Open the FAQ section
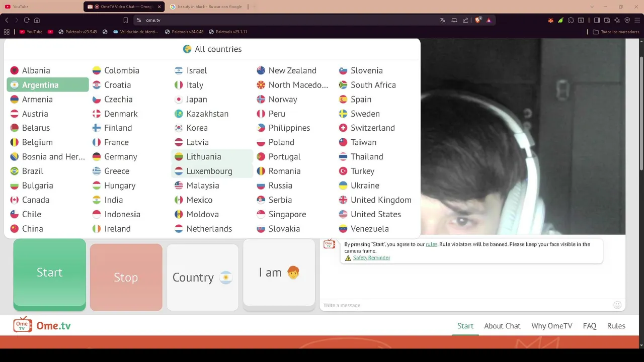The width and height of the screenshot is (644, 362). coord(590,326)
